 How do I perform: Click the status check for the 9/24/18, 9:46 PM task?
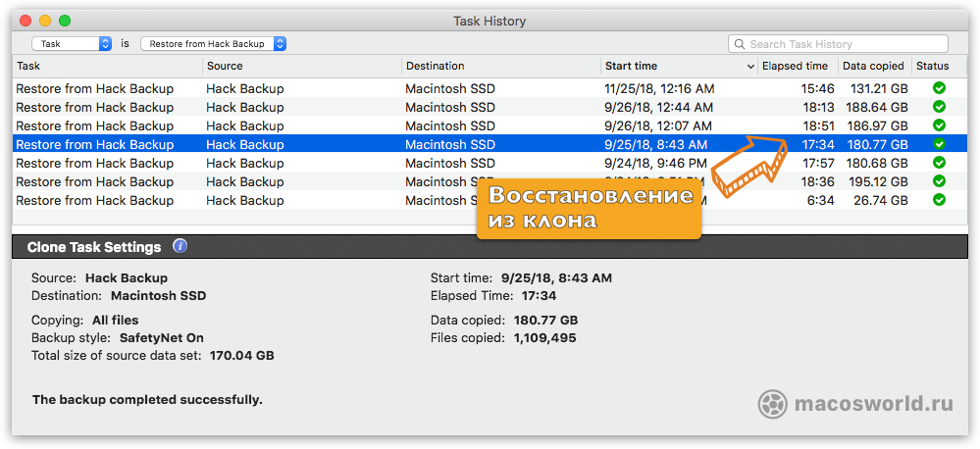click(x=939, y=163)
